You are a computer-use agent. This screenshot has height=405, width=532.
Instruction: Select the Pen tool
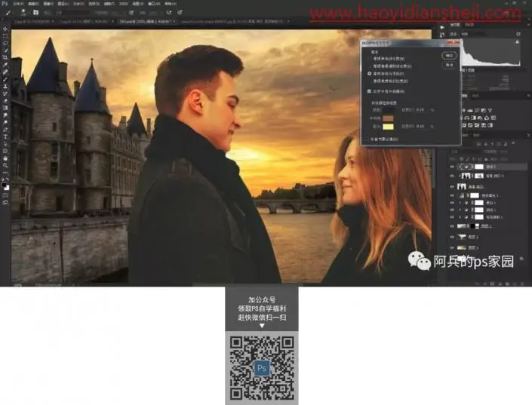pyautogui.click(x=5, y=130)
